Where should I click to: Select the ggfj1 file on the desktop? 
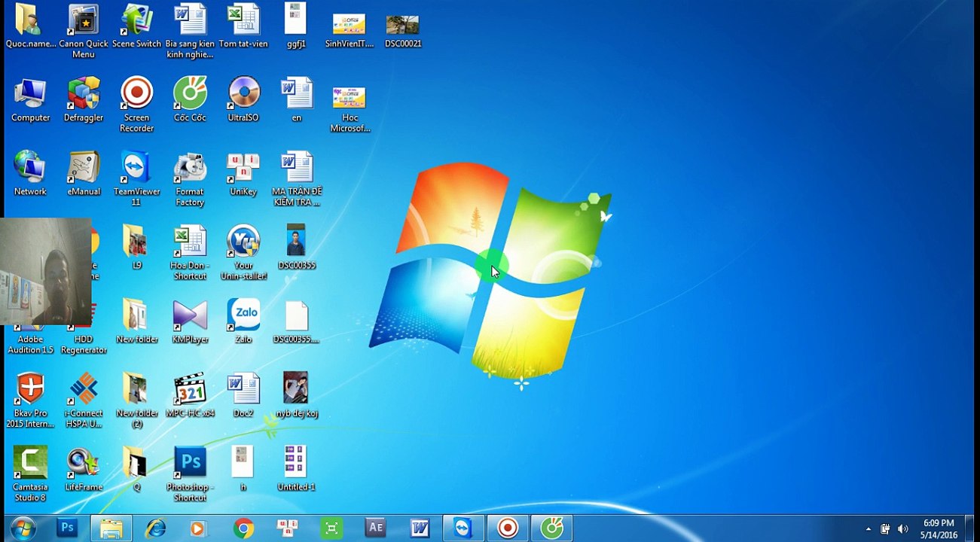coord(296,26)
